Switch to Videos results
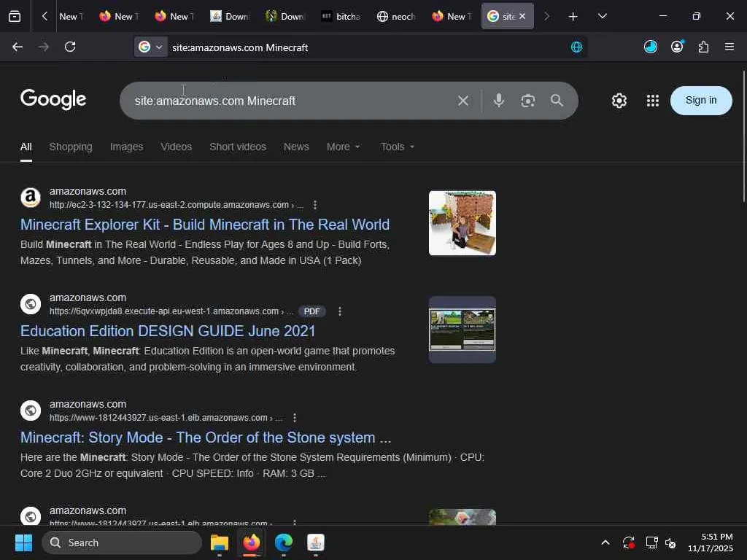 [177, 147]
